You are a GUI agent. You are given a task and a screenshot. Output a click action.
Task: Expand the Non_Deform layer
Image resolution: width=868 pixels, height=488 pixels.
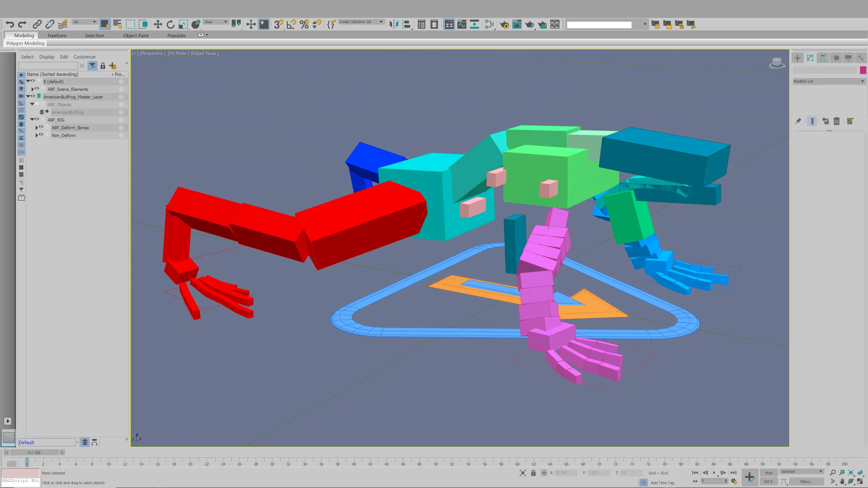[x=37, y=135]
